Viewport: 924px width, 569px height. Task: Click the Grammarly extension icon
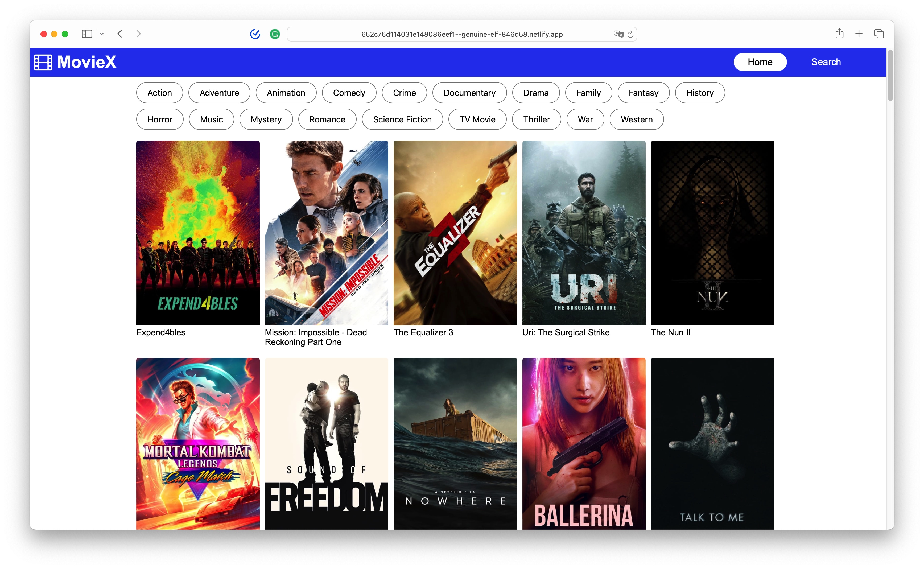275,34
